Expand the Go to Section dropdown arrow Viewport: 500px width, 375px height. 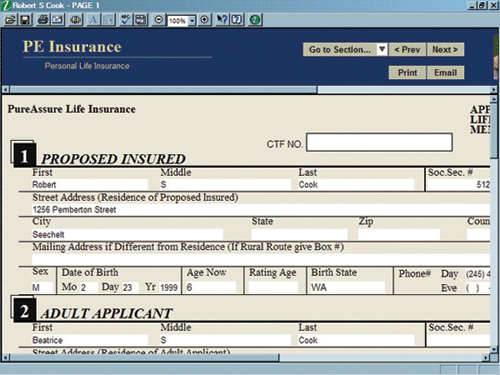coord(382,49)
